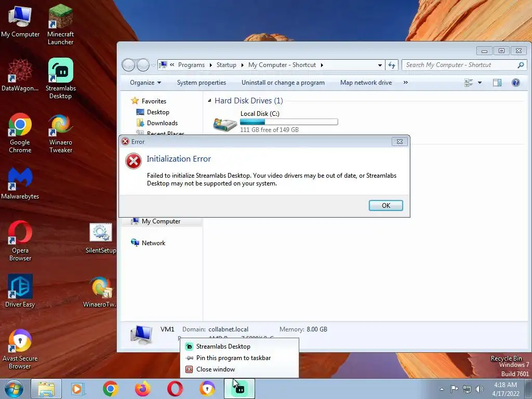Click Map network drive toolbar item
Screen dimensions: 532x399
366,83
